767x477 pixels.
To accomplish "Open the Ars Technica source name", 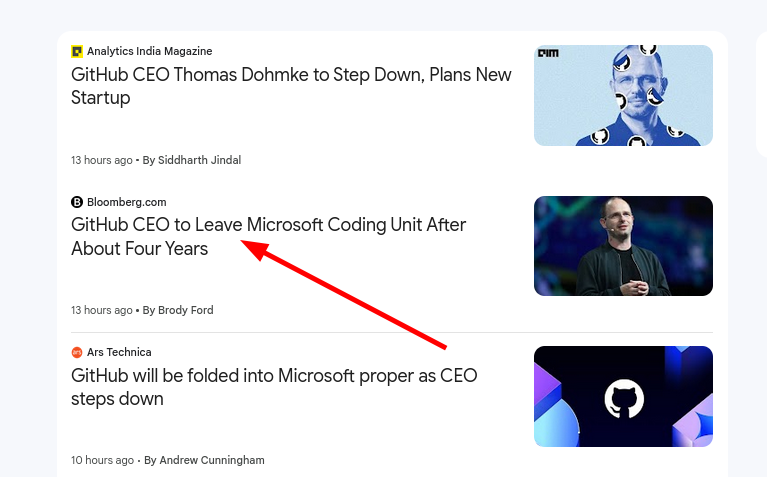I will (x=119, y=352).
